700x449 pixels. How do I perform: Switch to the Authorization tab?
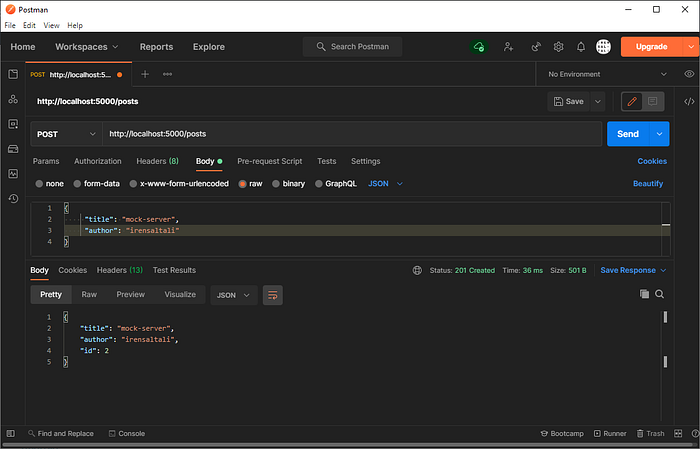pyautogui.click(x=98, y=161)
